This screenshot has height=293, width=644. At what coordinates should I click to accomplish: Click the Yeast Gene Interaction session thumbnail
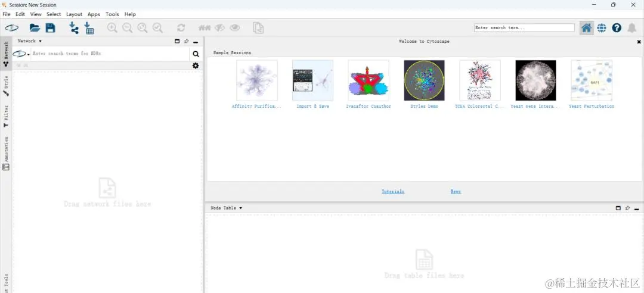click(x=536, y=80)
